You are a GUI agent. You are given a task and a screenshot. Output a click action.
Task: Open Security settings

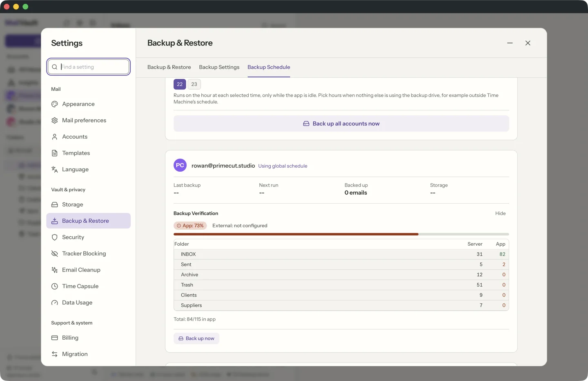[x=89, y=238]
